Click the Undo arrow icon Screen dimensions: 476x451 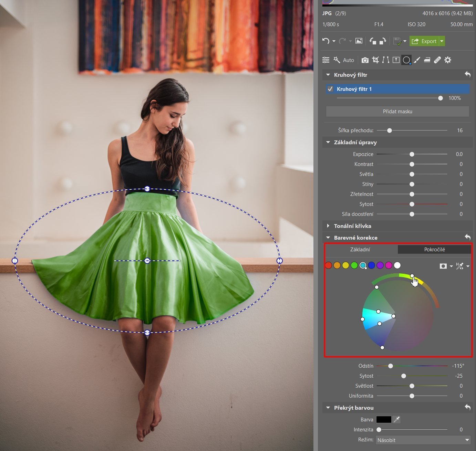(x=326, y=41)
